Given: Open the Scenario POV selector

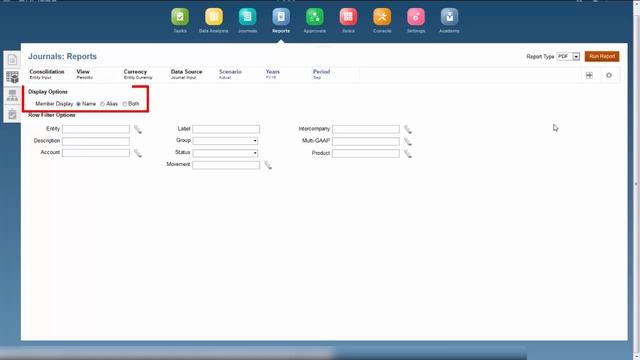Looking at the screenshot, I should 230,74.
